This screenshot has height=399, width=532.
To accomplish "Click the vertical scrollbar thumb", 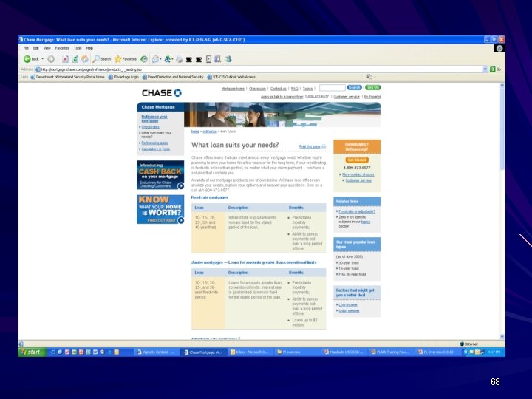I will coord(502,129).
